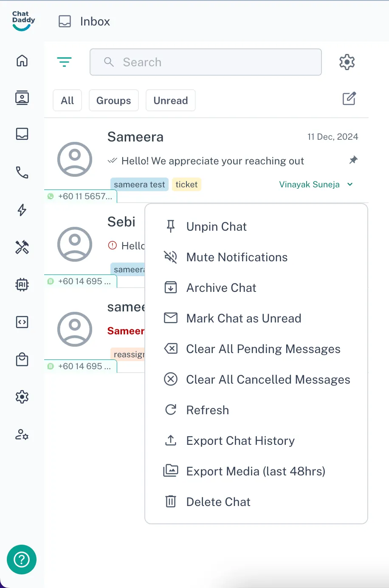The width and height of the screenshot is (389, 588).
Task: Open the filter icon beside Search
Action: pyautogui.click(x=64, y=62)
